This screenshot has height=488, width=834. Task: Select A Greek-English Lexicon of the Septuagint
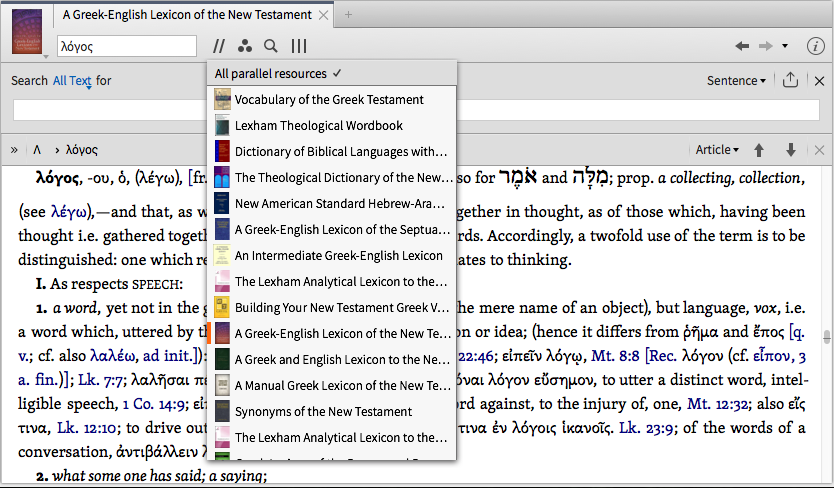331,229
